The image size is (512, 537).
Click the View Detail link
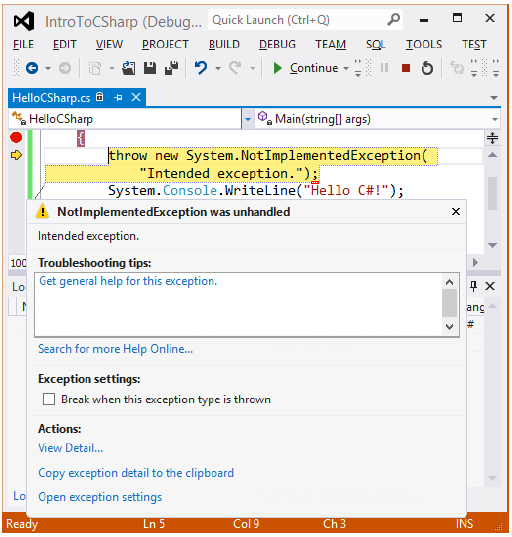[x=71, y=448]
